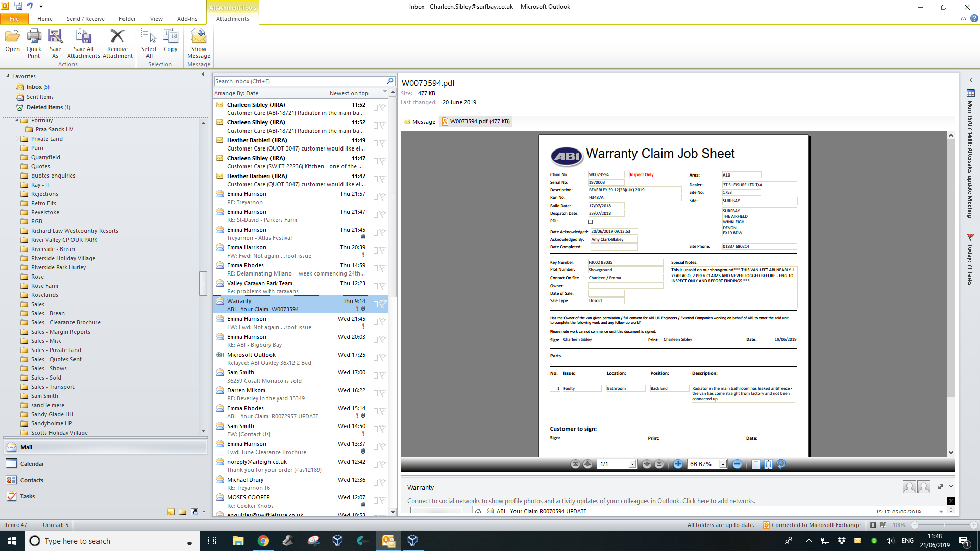Toggle category box on Emma Rhodes Thu email
Viewport: 980px width, 551px height.
[x=376, y=268]
